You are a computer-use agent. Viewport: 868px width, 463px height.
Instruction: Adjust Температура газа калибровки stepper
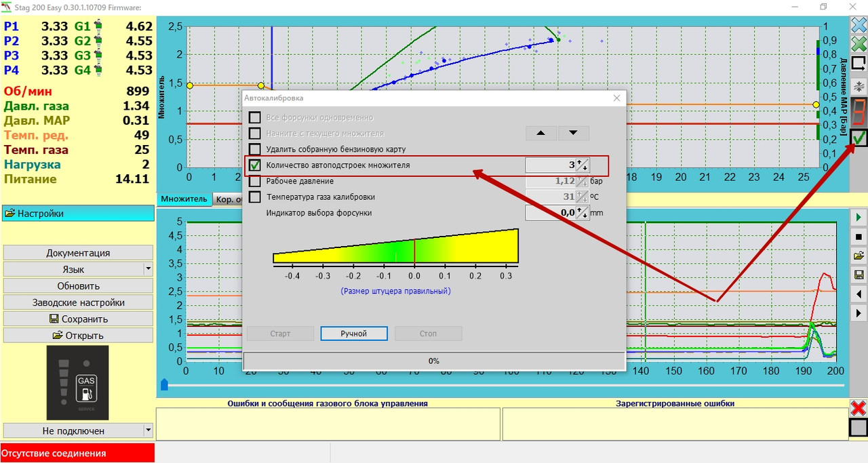pyautogui.click(x=582, y=197)
